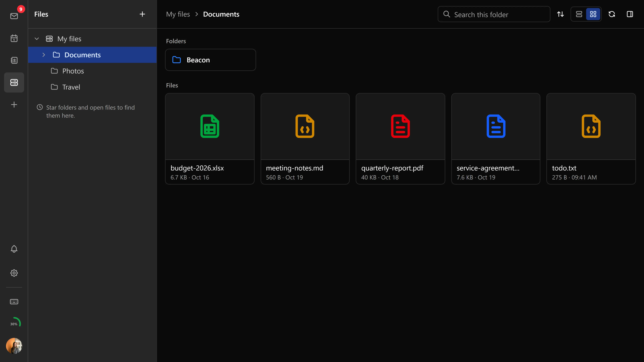The height and width of the screenshot is (362, 644).
Task: Click the plus button next to Files
Action: click(x=142, y=14)
